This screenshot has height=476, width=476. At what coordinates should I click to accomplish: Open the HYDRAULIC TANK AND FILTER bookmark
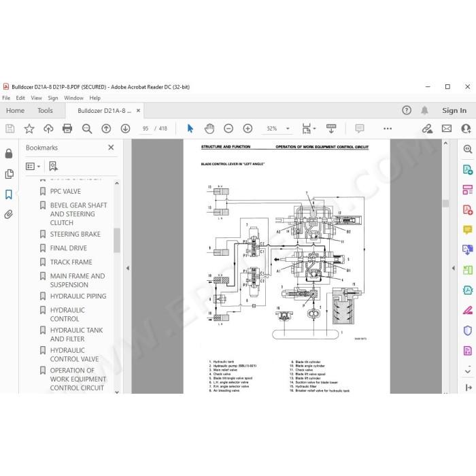coord(76,335)
